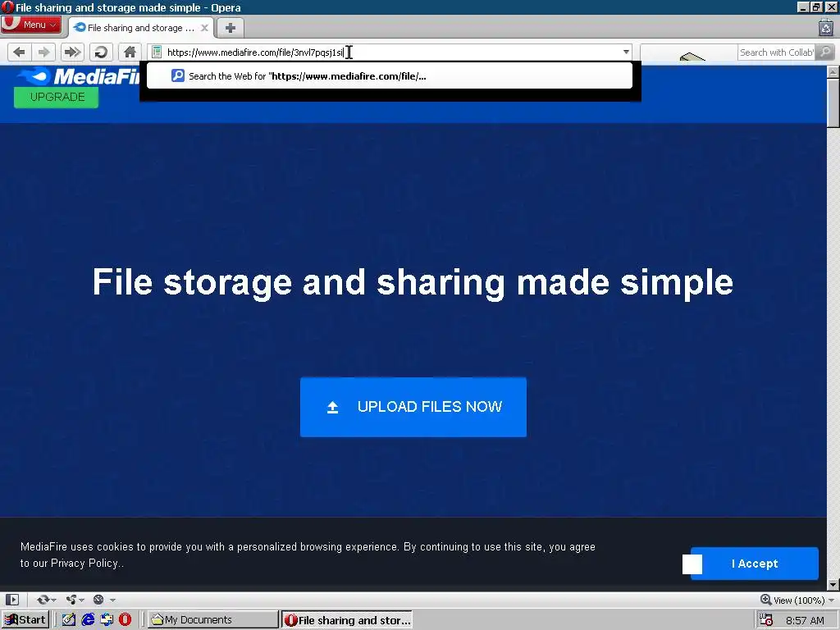Open the Opera Unite dropdown in status bar
The width and height of the screenshot is (840, 630).
coord(75,600)
